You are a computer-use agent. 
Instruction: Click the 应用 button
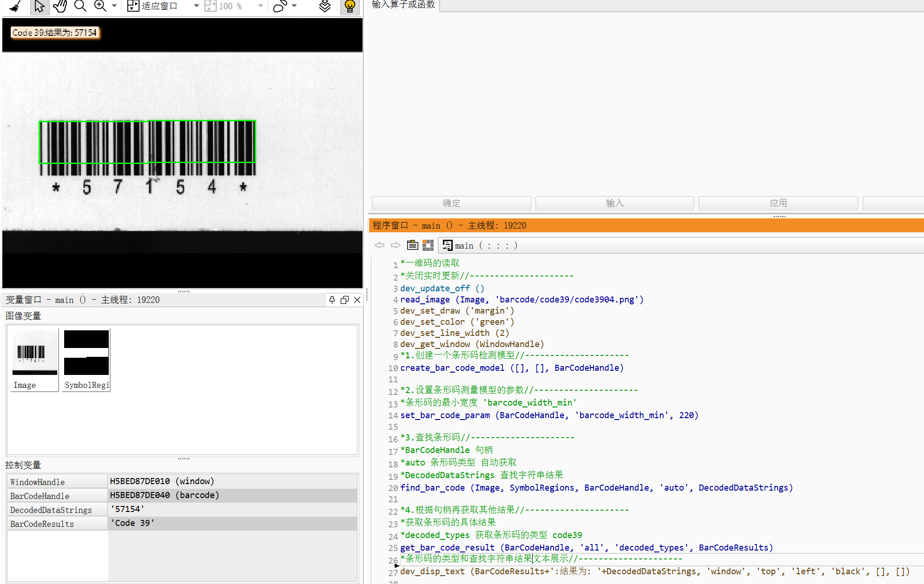(x=778, y=203)
